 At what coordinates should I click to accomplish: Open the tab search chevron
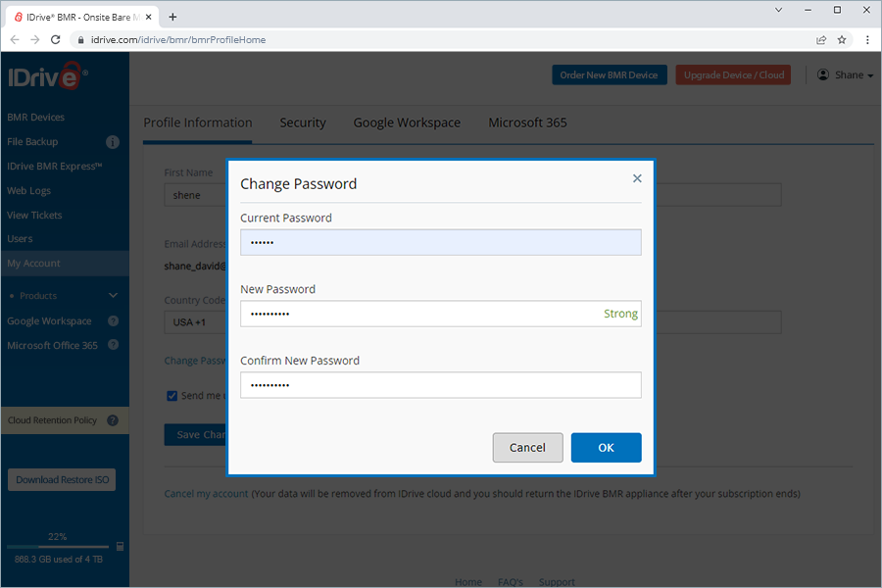(778, 10)
